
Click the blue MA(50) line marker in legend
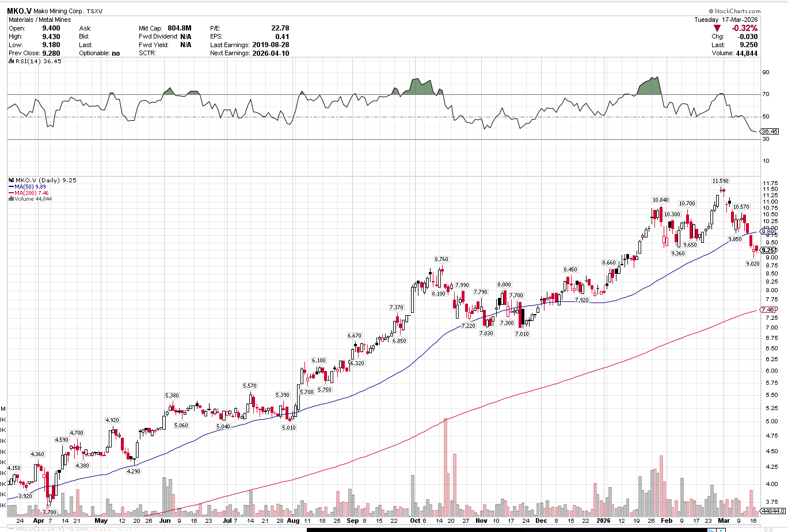click(x=11, y=187)
